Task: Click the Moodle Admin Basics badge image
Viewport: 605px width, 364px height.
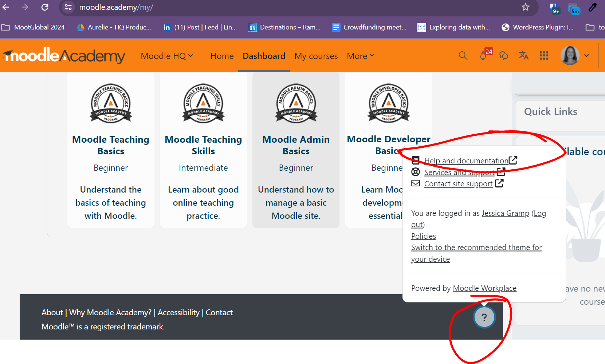Action: [x=296, y=103]
